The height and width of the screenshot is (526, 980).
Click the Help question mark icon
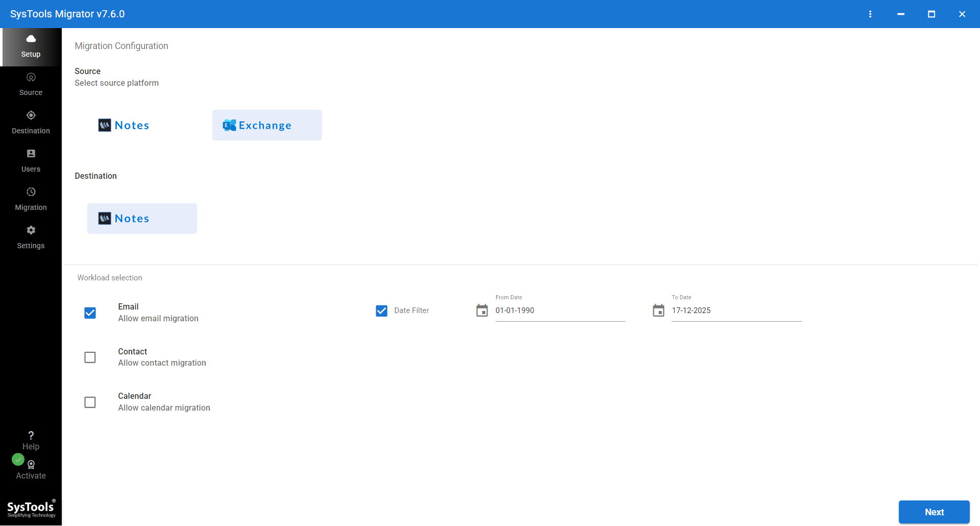click(31, 436)
